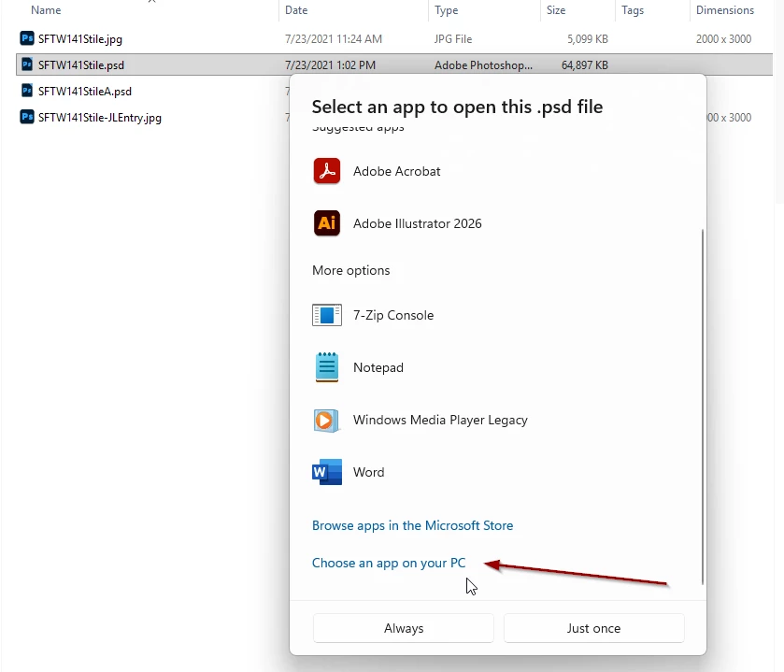Click the Word app icon
This screenshot has height=672, width=784.
(x=327, y=472)
